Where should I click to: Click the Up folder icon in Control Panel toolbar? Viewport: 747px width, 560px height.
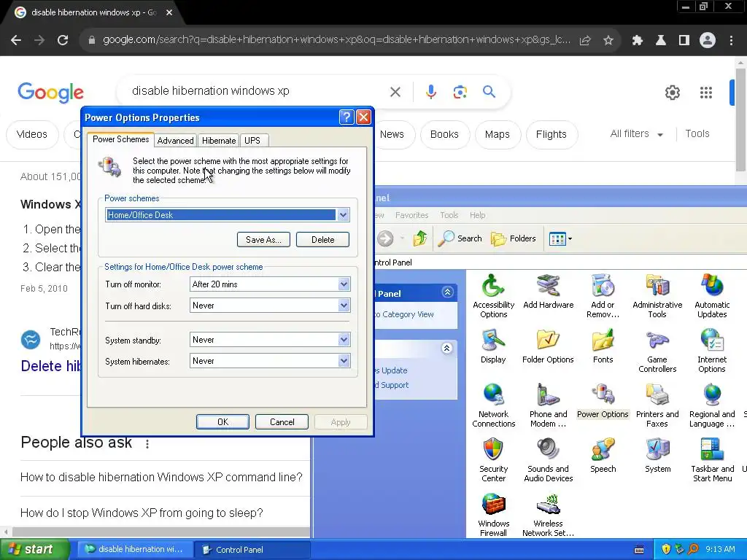(x=419, y=238)
